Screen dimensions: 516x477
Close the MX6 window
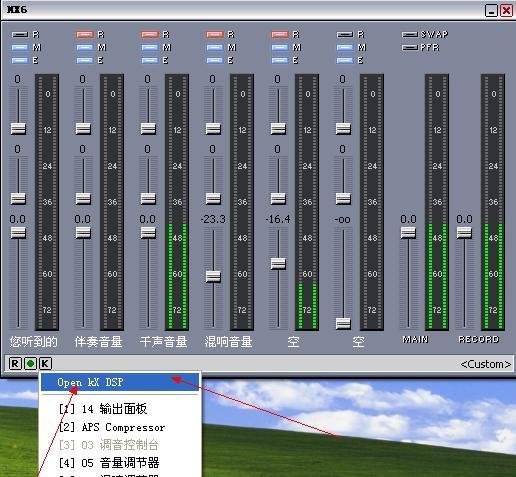click(506, 10)
